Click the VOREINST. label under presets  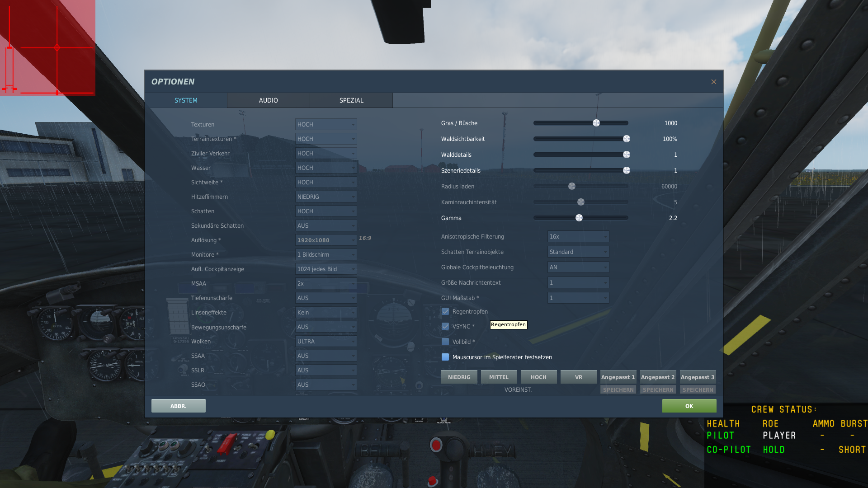pyautogui.click(x=518, y=389)
